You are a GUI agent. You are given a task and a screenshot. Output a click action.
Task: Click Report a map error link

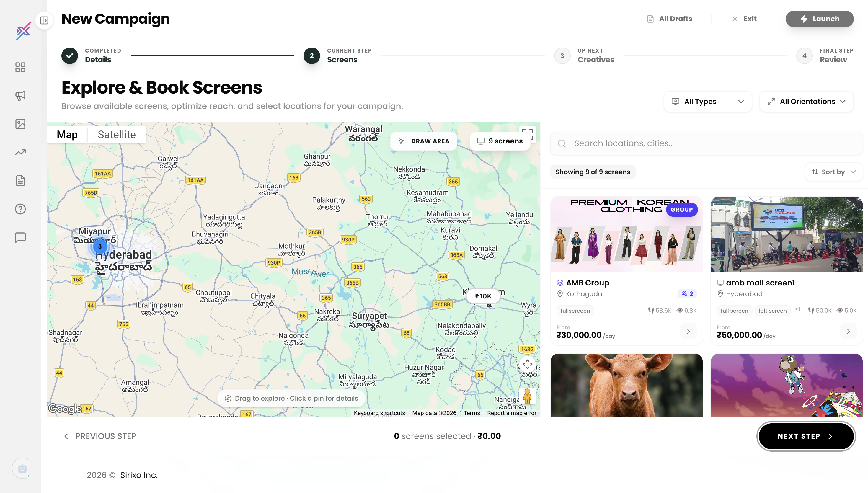tap(512, 413)
